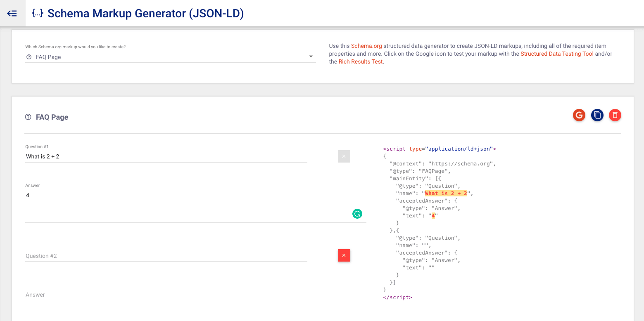Click the gray X next to Question #1
The image size is (644, 321).
point(344,156)
